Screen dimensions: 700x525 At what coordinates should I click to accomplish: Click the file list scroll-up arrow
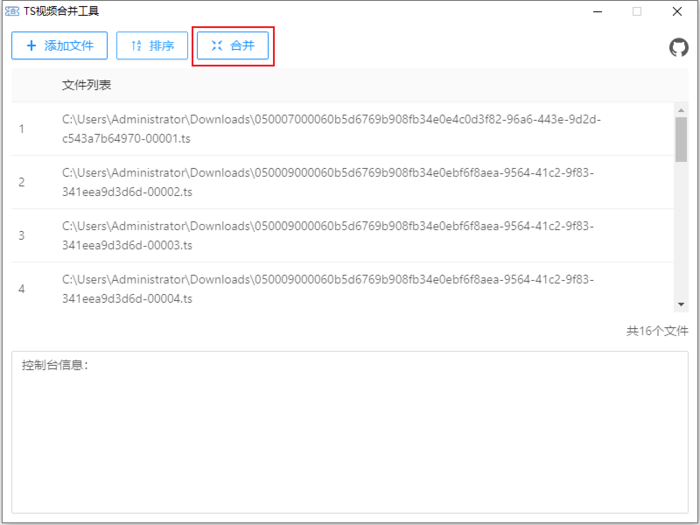coord(681,110)
